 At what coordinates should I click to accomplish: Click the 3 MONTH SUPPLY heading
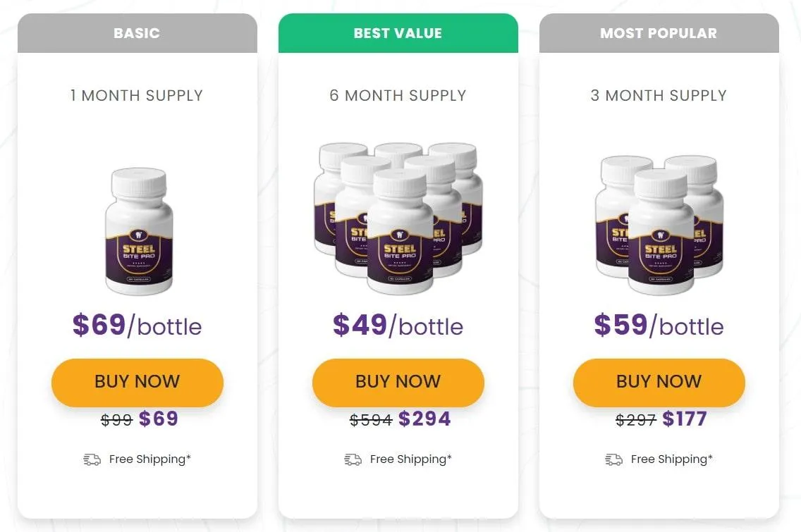659,96
